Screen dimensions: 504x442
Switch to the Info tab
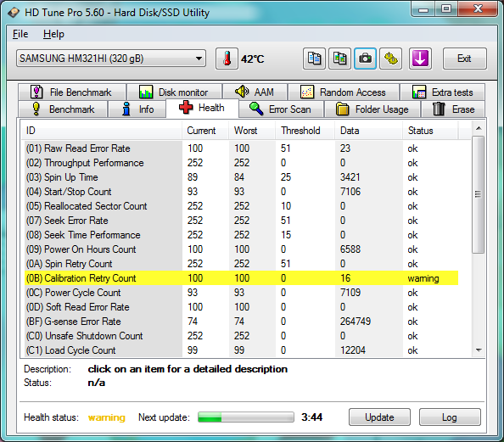click(137, 109)
